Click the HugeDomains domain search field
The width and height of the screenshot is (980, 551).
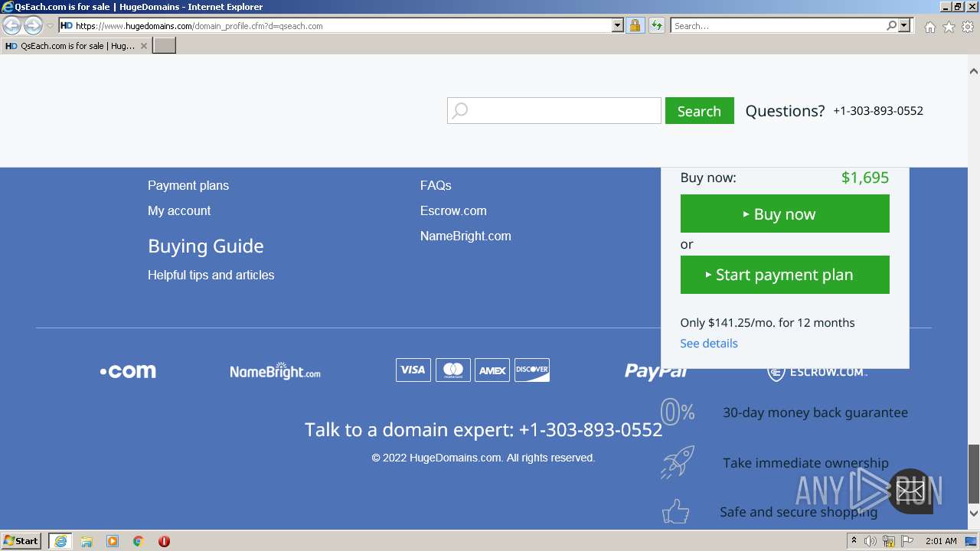(x=554, y=111)
